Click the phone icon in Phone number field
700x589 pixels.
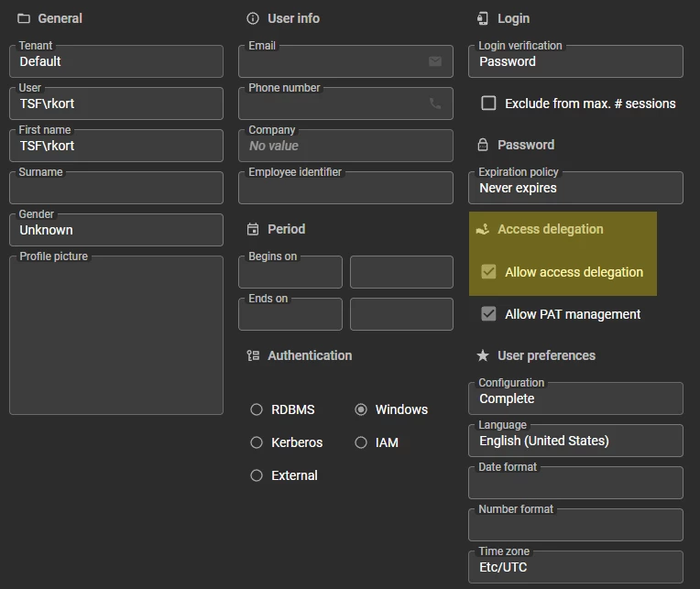pyautogui.click(x=435, y=104)
